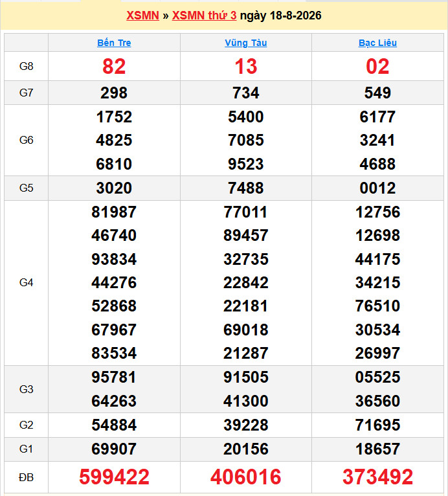The image size is (448, 496).
Task: Click the G6 number 3241
Action: click(x=378, y=140)
